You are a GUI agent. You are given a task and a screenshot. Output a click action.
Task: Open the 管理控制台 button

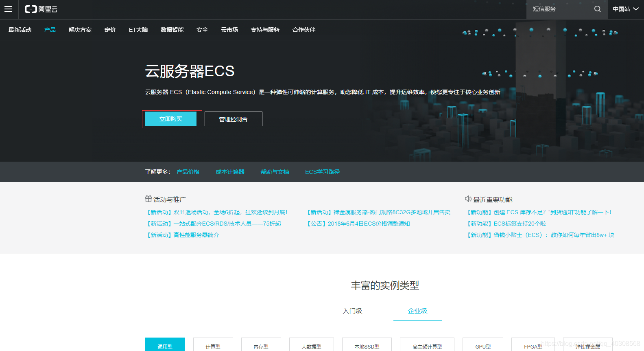tap(233, 119)
